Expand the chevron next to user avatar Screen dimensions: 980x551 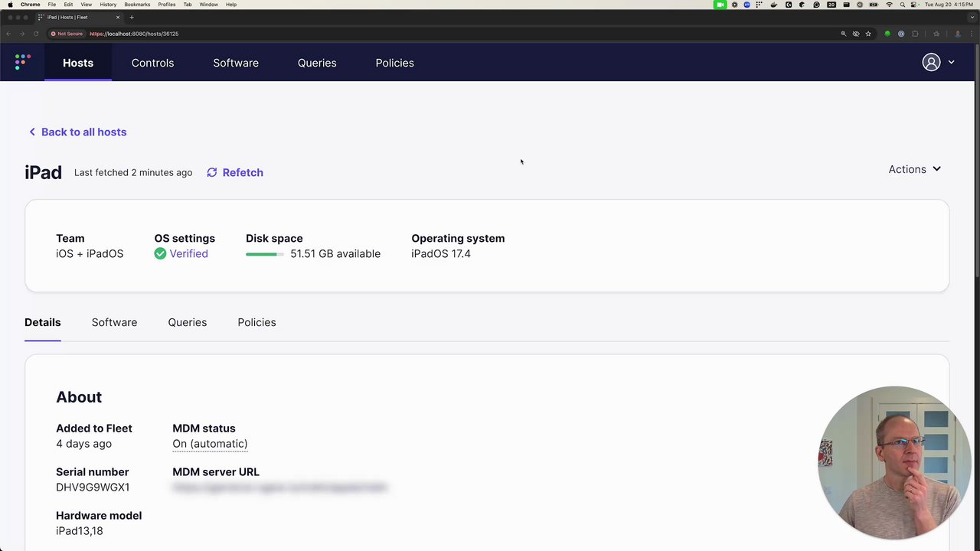[x=951, y=63]
